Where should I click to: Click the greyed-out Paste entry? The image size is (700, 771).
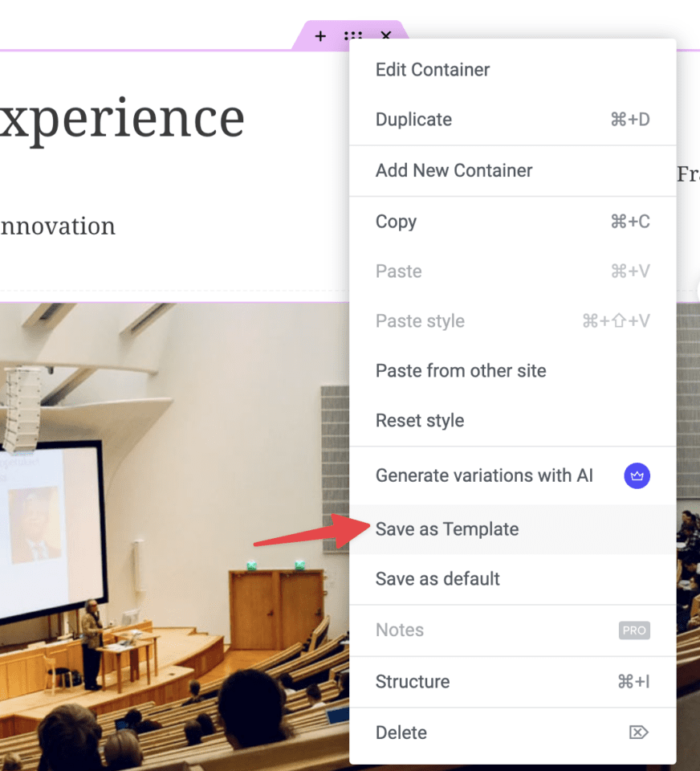pos(398,271)
